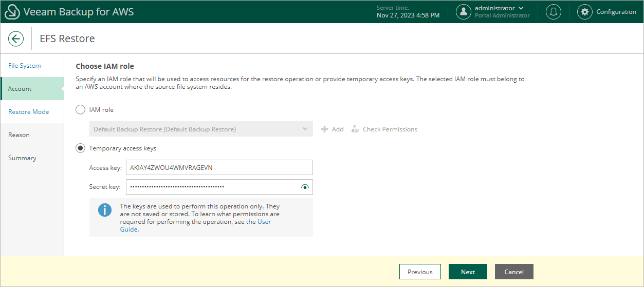Click the Choose IAM role heading
The width and height of the screenshot is (644, 287).
tap(105, 66)
